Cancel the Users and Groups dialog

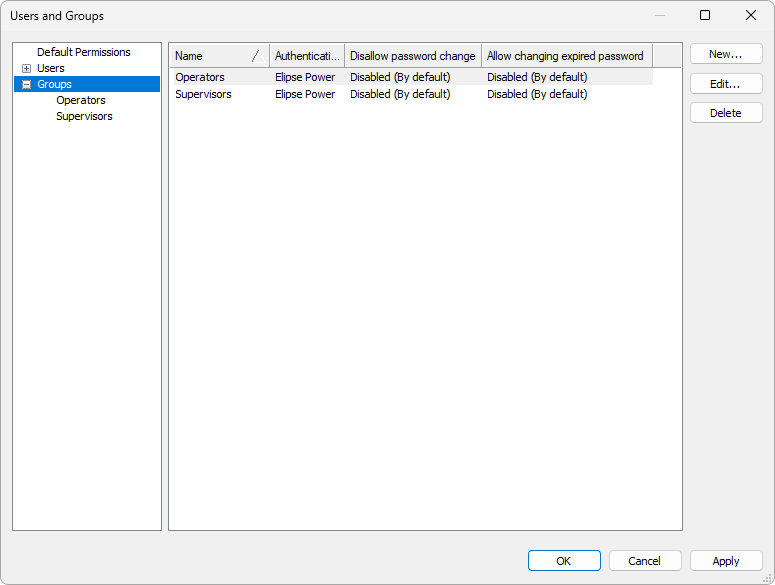click(x=645, y=561)
